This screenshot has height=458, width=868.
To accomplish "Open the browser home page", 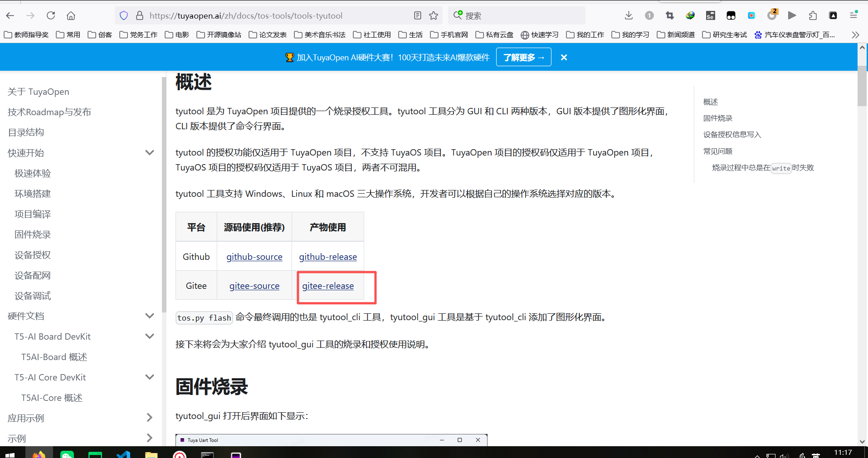I will pos(71,15).
